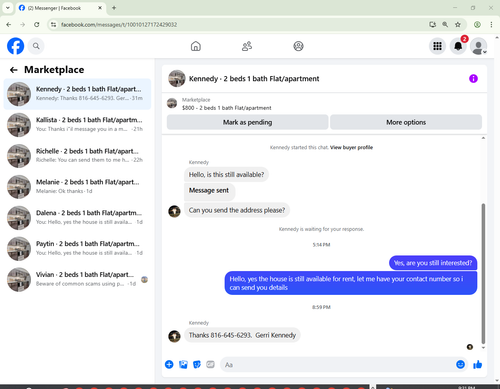Click the 'Yes, are you still interested?' bubble
This screenshot has width=500, height=389.
[x=433, y=263]
